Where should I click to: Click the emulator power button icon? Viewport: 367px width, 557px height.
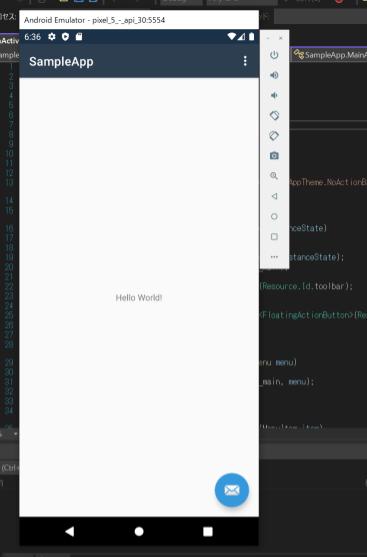pyautogui.click(x=274, y=55)
